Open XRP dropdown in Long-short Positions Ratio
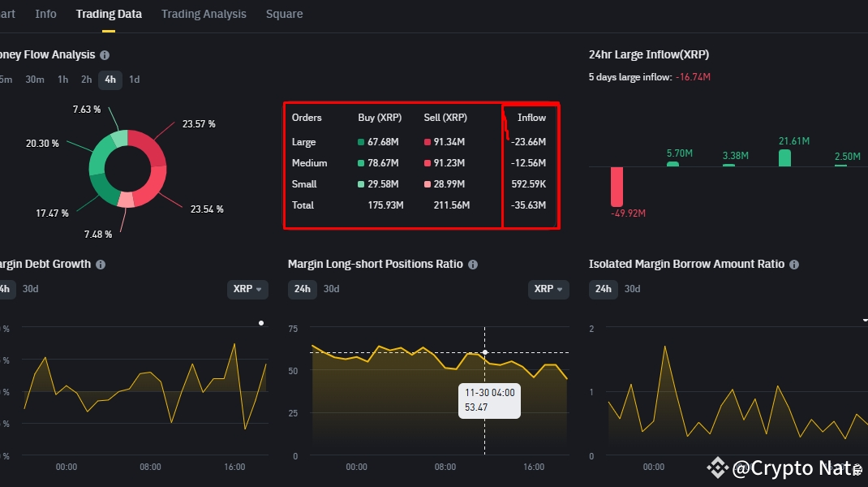868x487 pixels. (548, 289)
